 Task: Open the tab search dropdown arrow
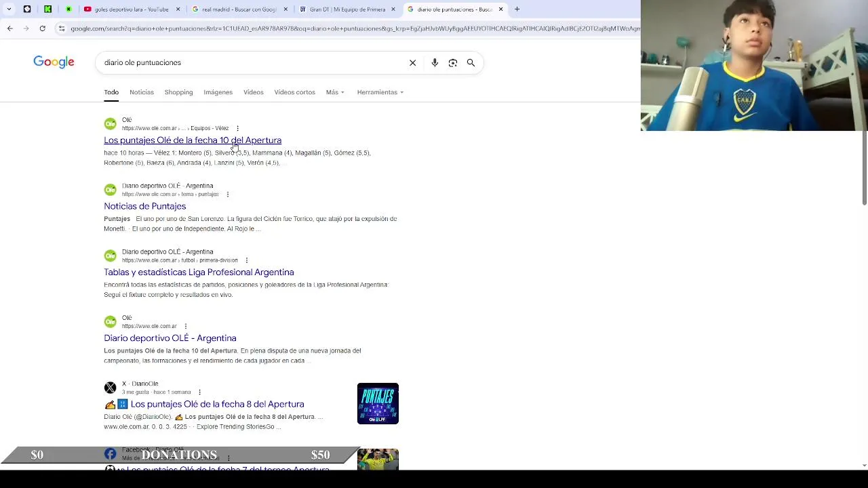coord(9,9)
